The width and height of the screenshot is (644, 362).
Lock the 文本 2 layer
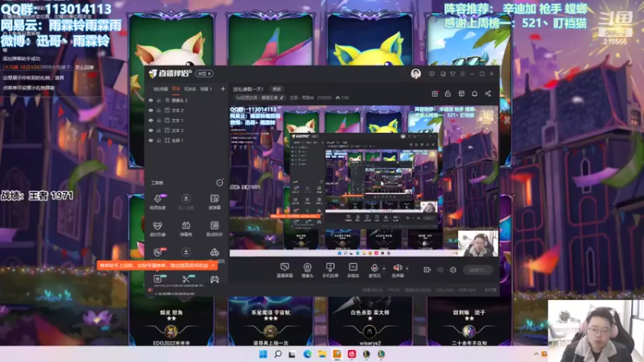click(x=159, y=110)
